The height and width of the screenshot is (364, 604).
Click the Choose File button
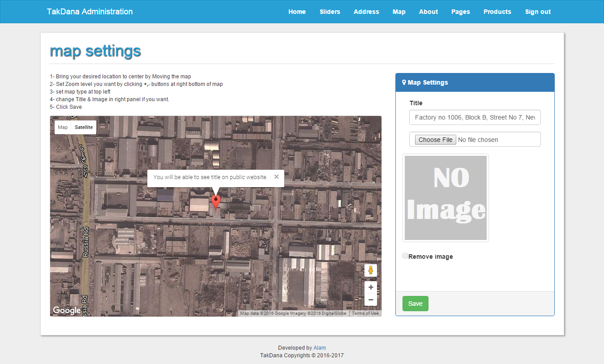[x=435, y=140]
